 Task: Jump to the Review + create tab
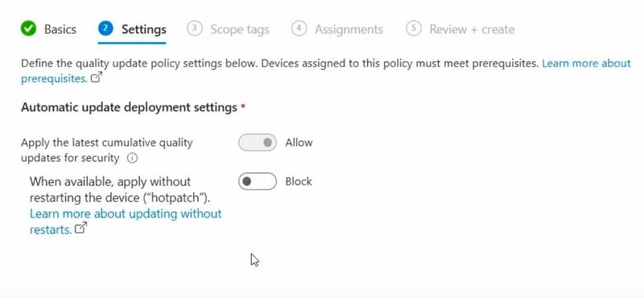[472, 30]
